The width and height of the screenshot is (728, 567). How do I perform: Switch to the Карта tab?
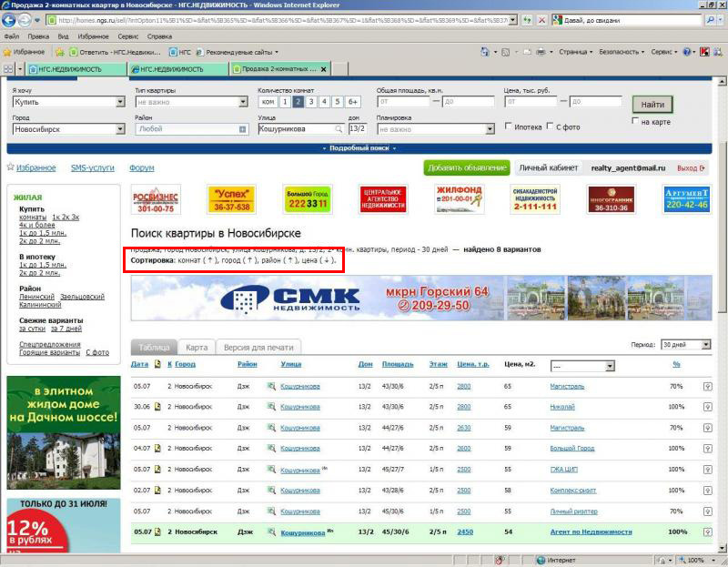(x=197, y=348)
